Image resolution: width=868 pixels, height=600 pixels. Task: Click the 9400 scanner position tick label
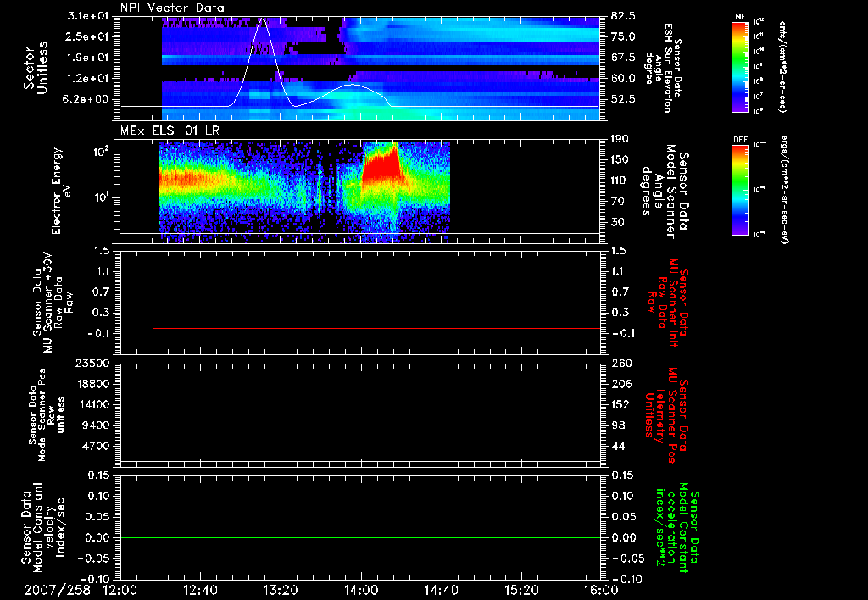[96, 425]
